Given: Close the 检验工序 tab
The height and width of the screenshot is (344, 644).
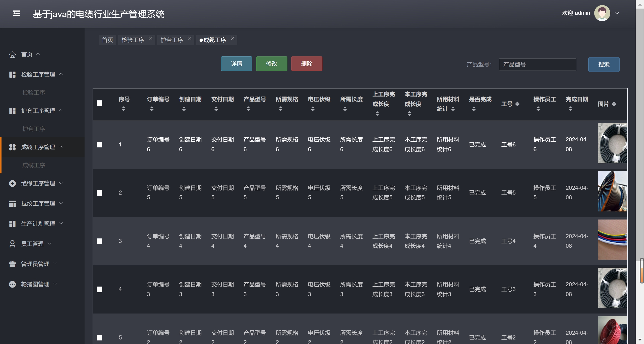Looking at the screenshot, I should pos(150,38).
